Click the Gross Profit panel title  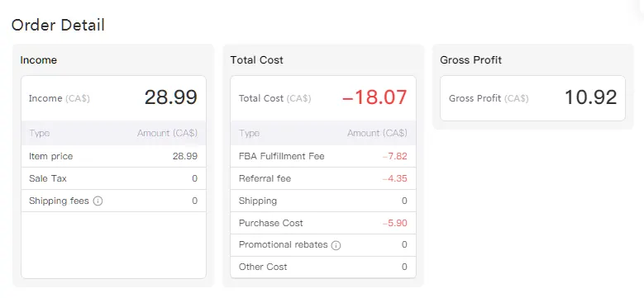pyautogui.click(x=470, y=59)
